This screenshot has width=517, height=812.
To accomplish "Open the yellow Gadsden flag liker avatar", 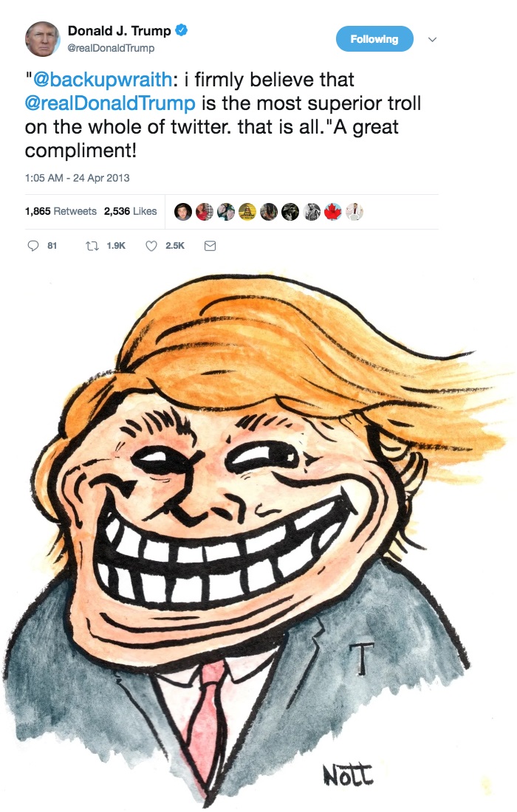I will 247,212.
